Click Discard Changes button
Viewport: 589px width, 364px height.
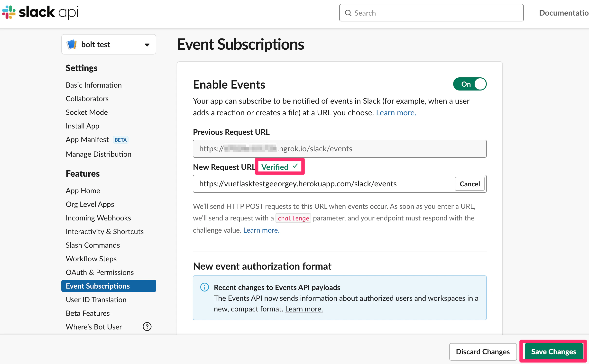(483, 352)
